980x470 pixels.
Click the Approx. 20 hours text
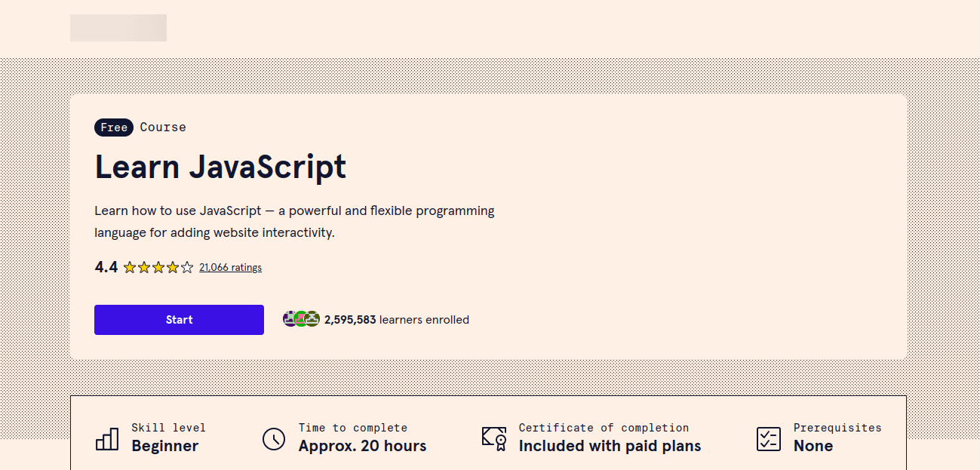point(362,446)
